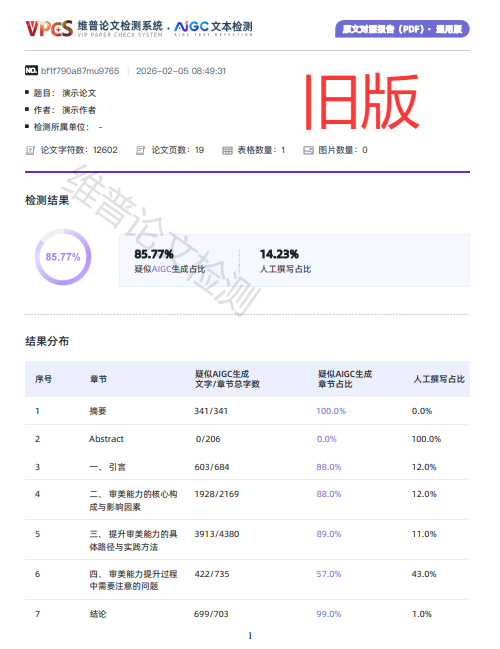Click the bold 85.77% AIGC figure

[x=154, y=254]
